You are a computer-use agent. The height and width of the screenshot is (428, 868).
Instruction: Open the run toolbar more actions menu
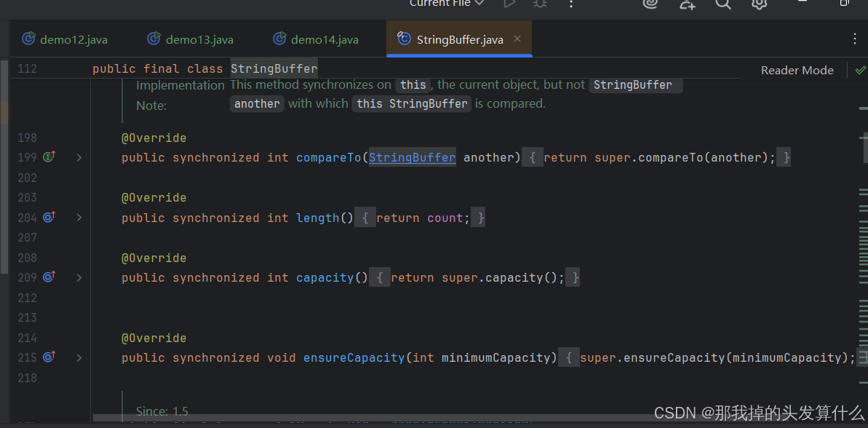pos(570,4)
